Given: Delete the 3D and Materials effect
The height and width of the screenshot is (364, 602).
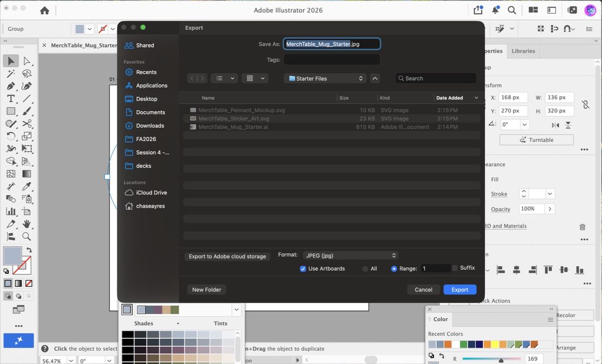Looking at the screenshot, I should coord(582,227).
